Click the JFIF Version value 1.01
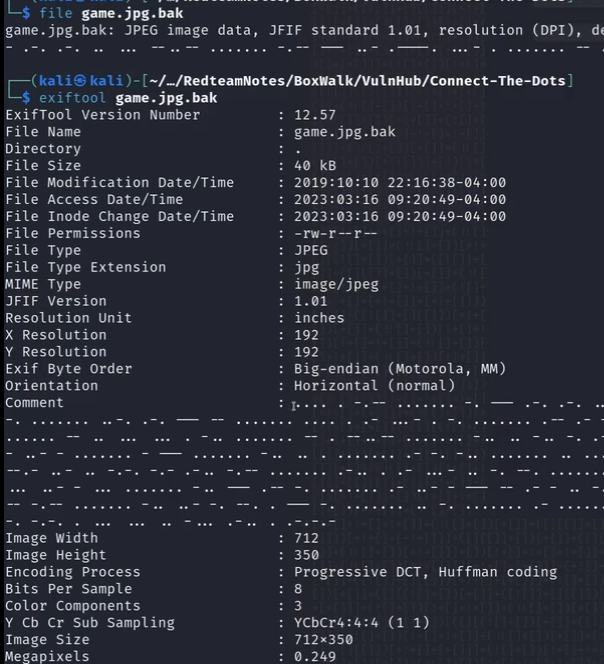 tap(311, 301)
